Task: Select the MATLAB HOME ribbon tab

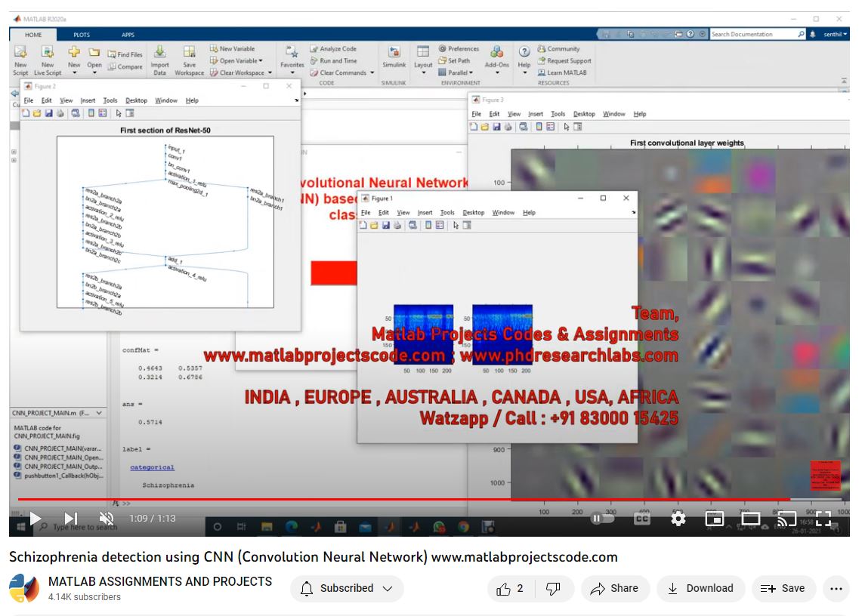Action: click(x=33, y=35)
